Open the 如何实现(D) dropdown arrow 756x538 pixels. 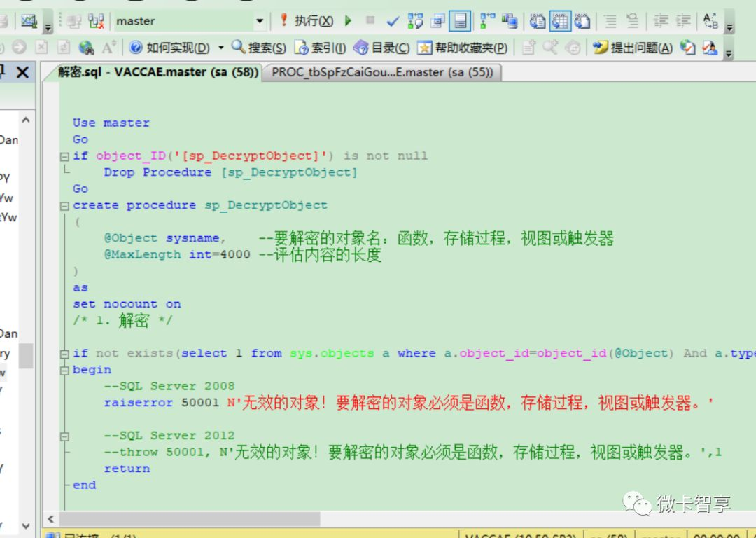pos(220,48)
